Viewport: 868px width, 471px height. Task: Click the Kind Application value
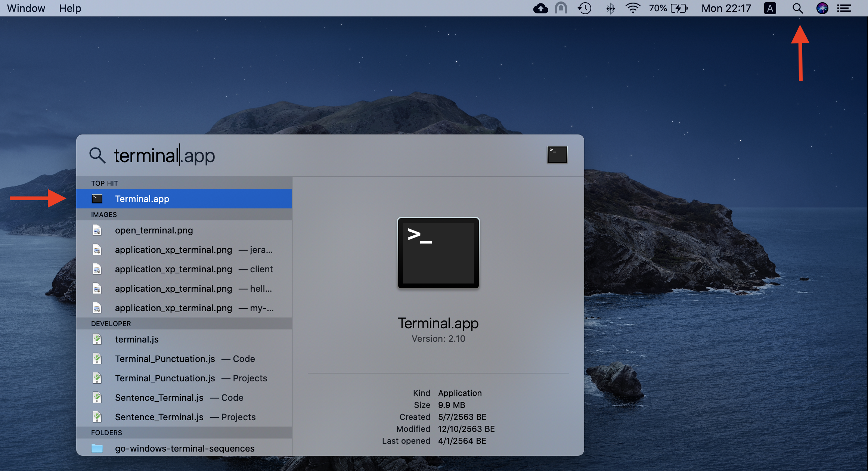460,393
